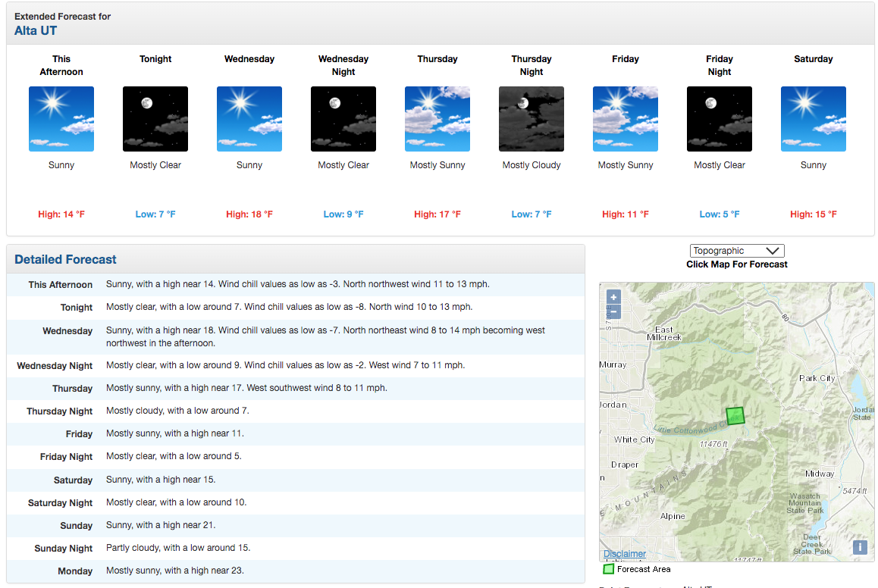Click the 'High: 14 °F' temperature

(x=61, y=214)
